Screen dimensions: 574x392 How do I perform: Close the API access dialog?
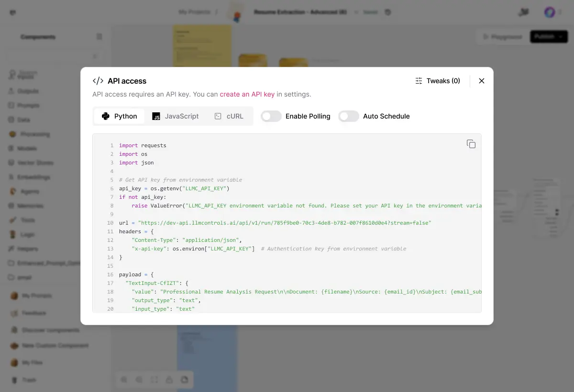coord(482,81)
